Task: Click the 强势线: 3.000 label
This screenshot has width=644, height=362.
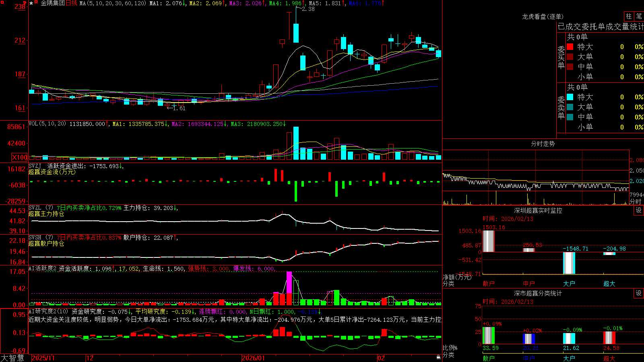Action: coord(209,269)
